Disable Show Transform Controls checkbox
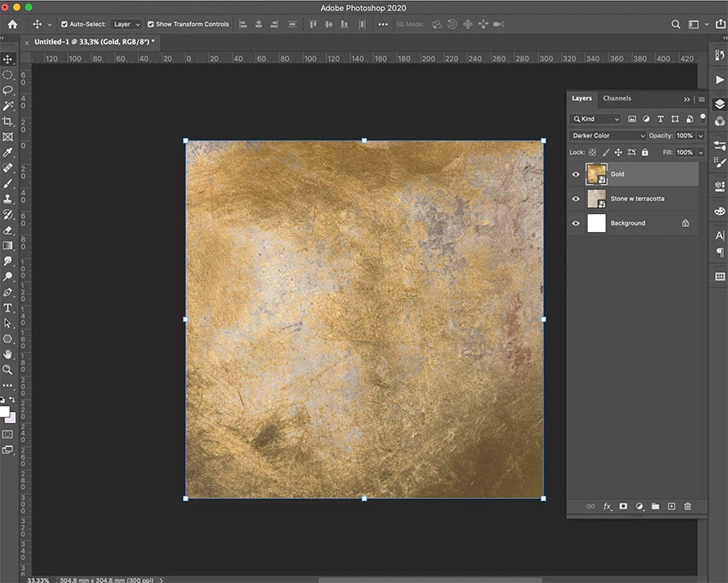Image resolution: width=728 pixels, height=583 pixels. coord(151,25)
